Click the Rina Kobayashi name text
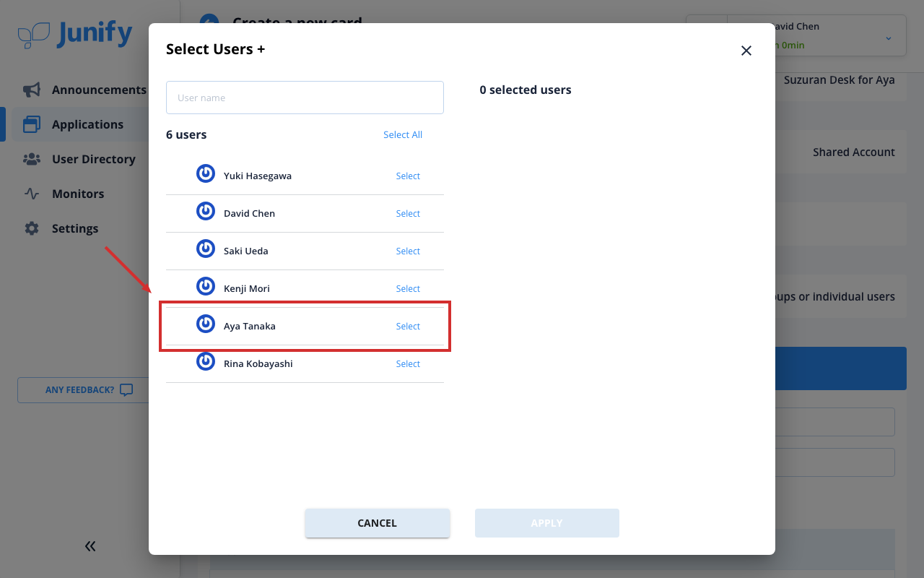 pos(258,364)
